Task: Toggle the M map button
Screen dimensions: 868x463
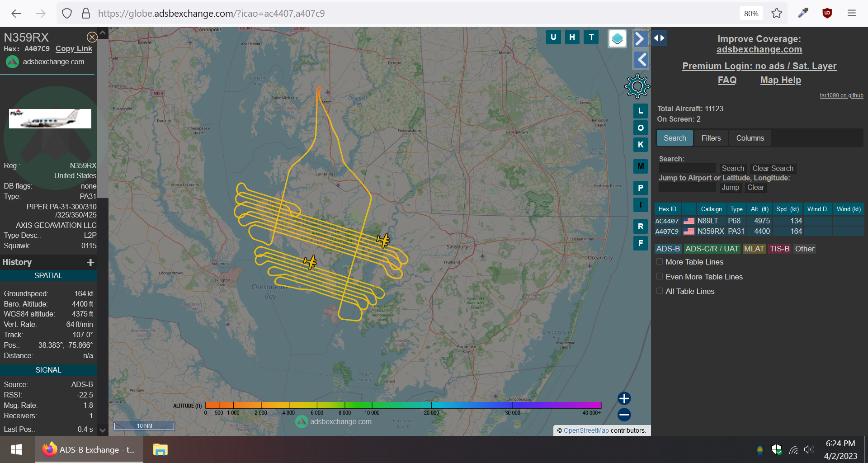Action: coord(641,166)
